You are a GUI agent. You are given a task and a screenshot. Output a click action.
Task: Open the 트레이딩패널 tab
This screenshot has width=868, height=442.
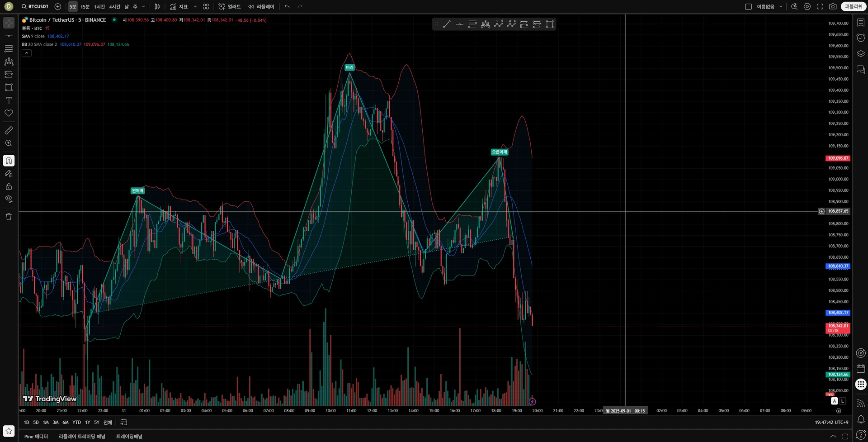pyautogui.click(x=129, y=437)
